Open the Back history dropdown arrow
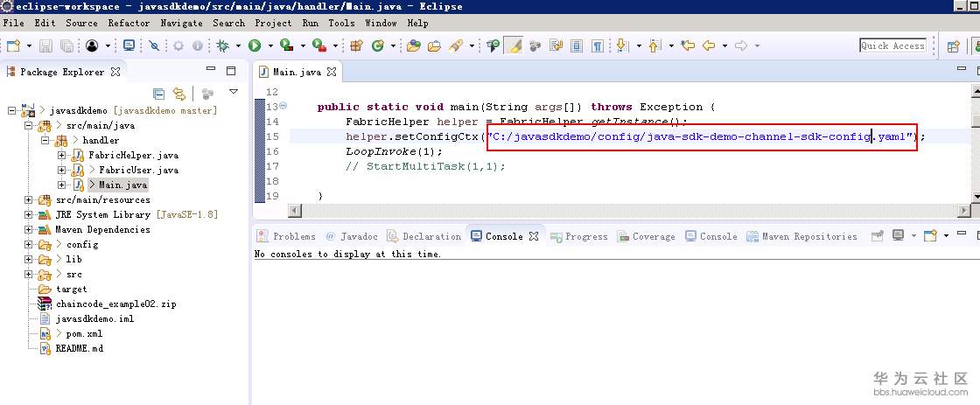980x405 pixels. coord(725,45)
